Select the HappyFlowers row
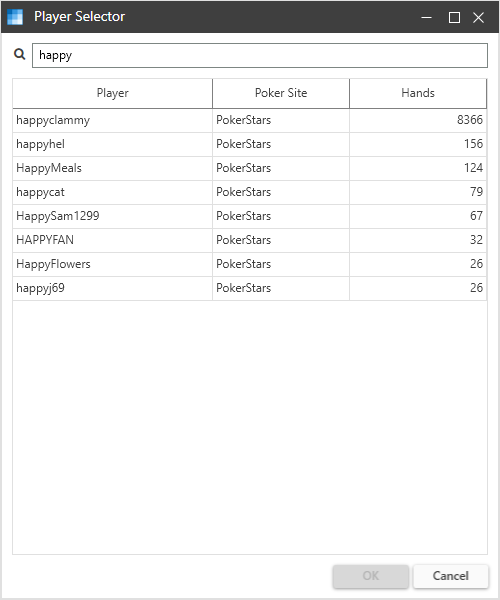The image size is (500, 600). click(x=249, y=264)
